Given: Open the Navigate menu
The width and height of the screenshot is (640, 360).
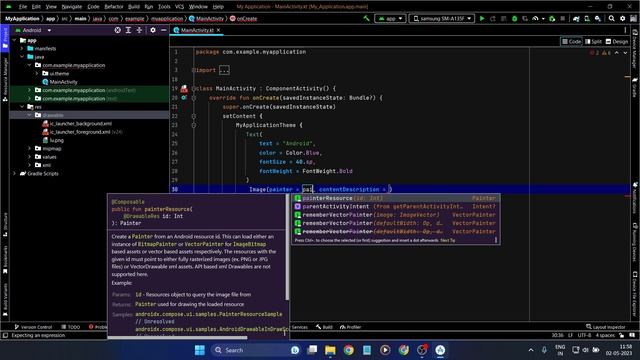Looking at the screenshot, I should coord(71,7).
